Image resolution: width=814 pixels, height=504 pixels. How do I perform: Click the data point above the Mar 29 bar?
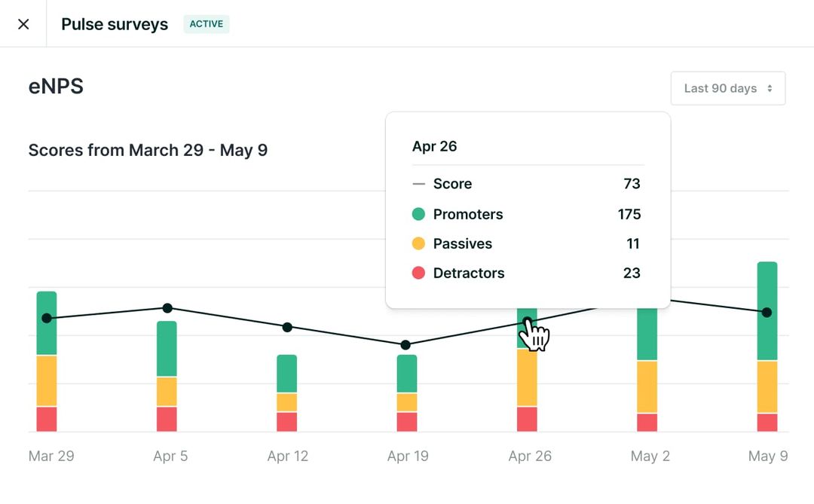coord(47,319)
